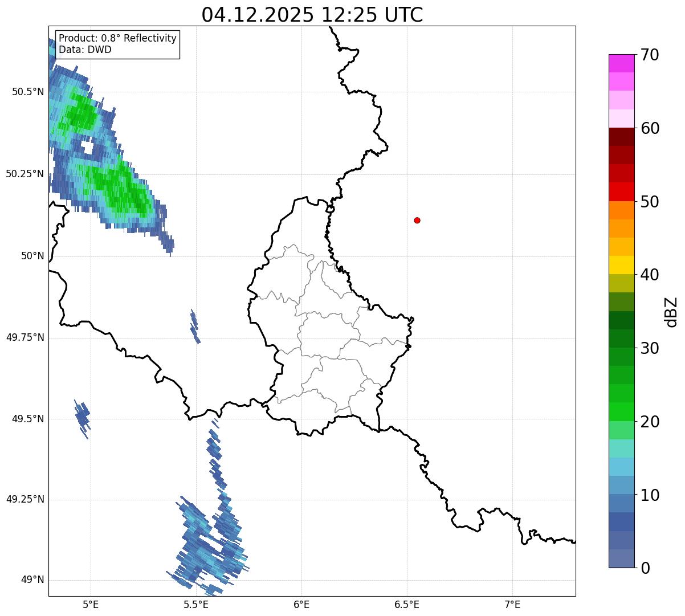
Task: Click the 'Product: 0.8° Reflectivity' label
Action: pyautogui.click(x=118, y=38)
